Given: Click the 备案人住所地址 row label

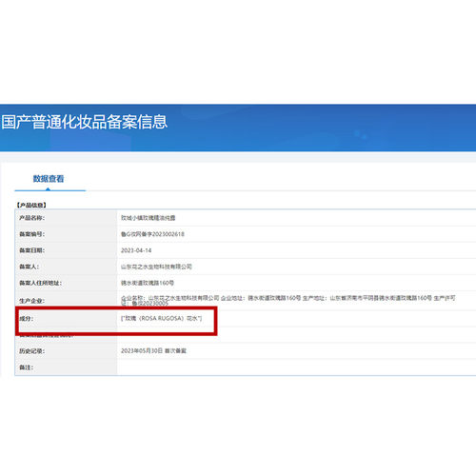Looking at the screenshot, I should [40, 283].
